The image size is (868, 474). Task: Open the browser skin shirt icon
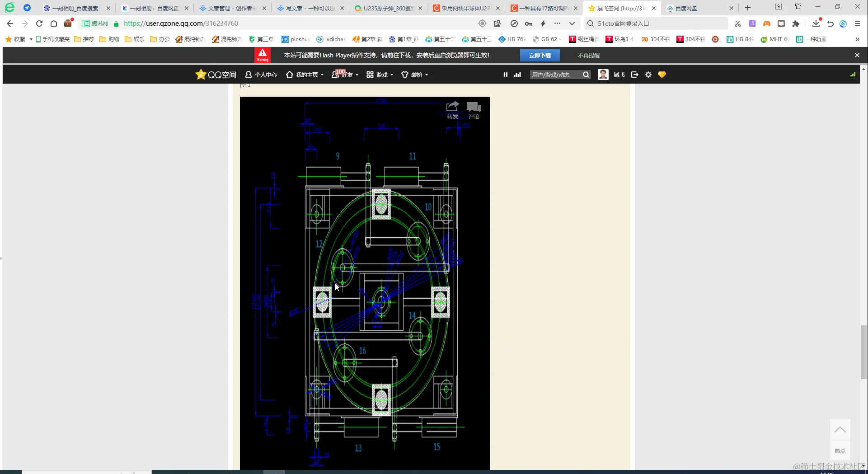point(798,7)
